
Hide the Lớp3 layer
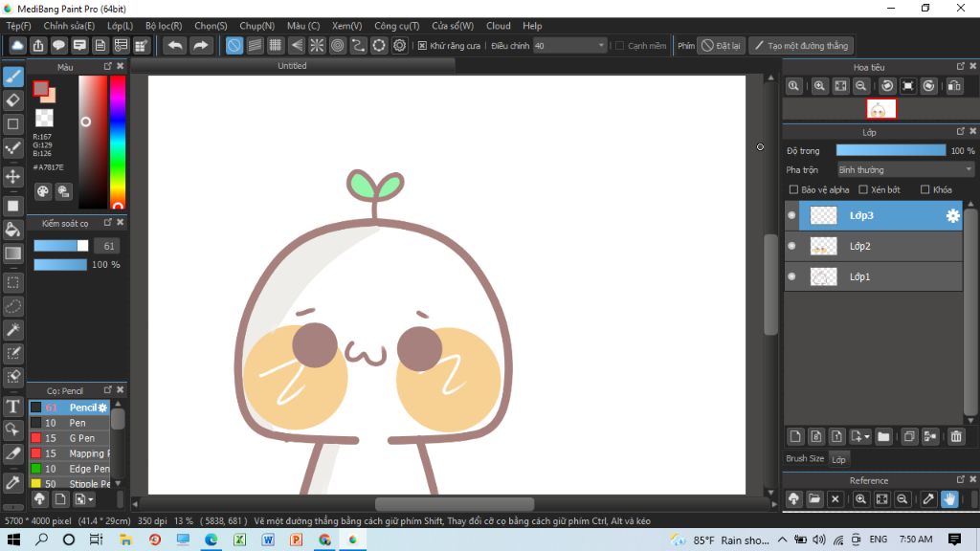[x=791, y=215]
